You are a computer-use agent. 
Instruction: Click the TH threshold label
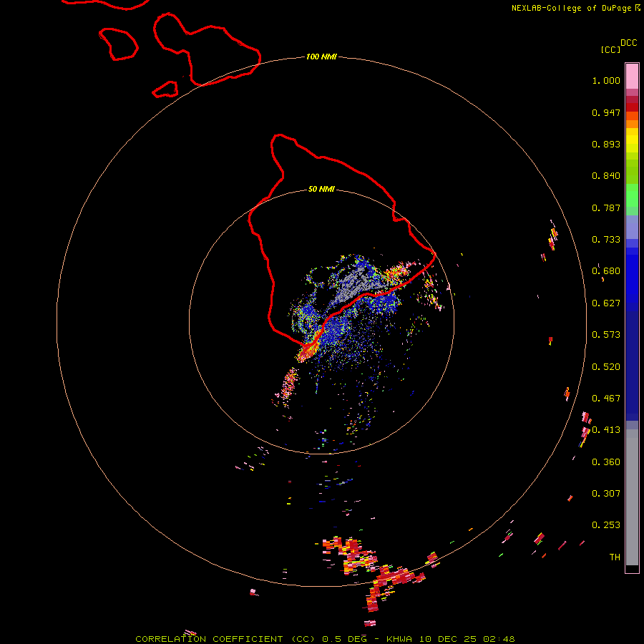click(x=615, y=557)
